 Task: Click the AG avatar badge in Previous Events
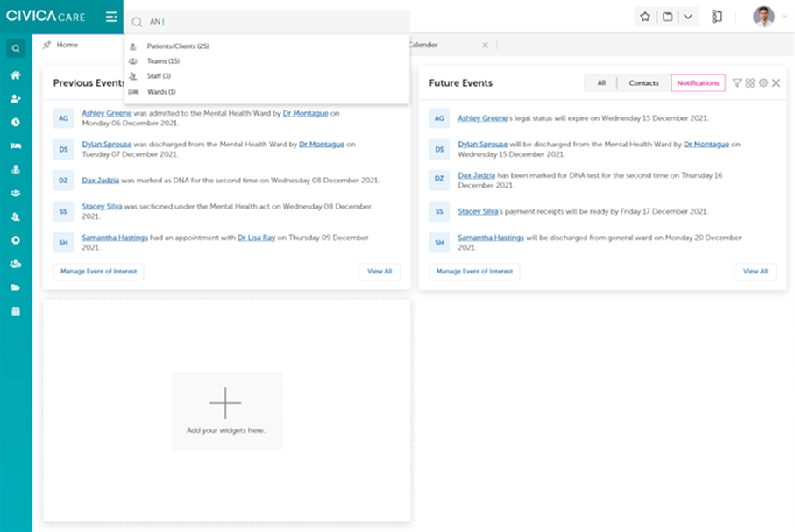click(x=63, y=118)
